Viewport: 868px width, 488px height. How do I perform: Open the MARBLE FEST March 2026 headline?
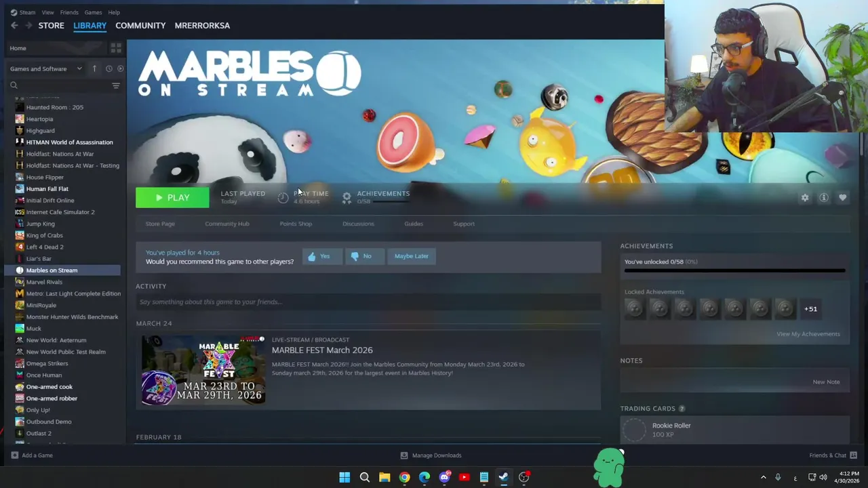(x=322, y=350)
